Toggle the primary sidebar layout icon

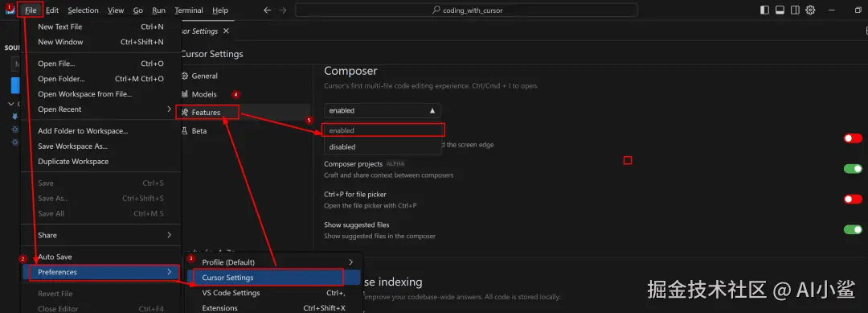coord(764,10)
